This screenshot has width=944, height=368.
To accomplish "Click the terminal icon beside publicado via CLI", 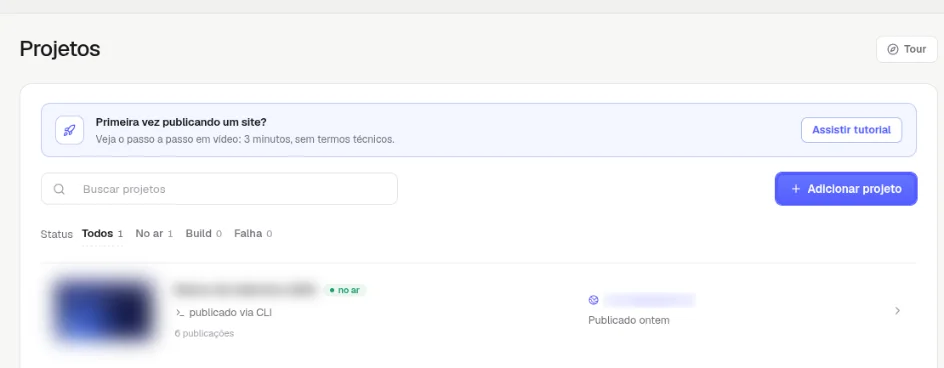I will 179,313.
